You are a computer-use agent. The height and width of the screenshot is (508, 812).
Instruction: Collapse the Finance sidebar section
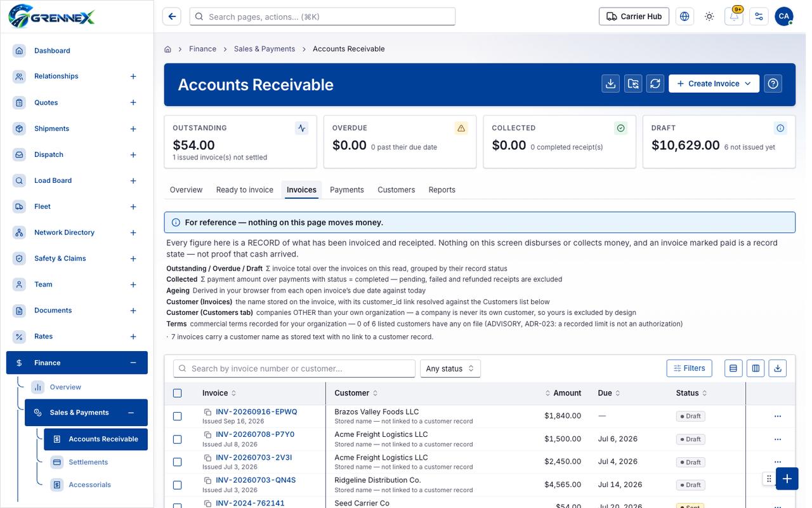[x=133, y=363]
